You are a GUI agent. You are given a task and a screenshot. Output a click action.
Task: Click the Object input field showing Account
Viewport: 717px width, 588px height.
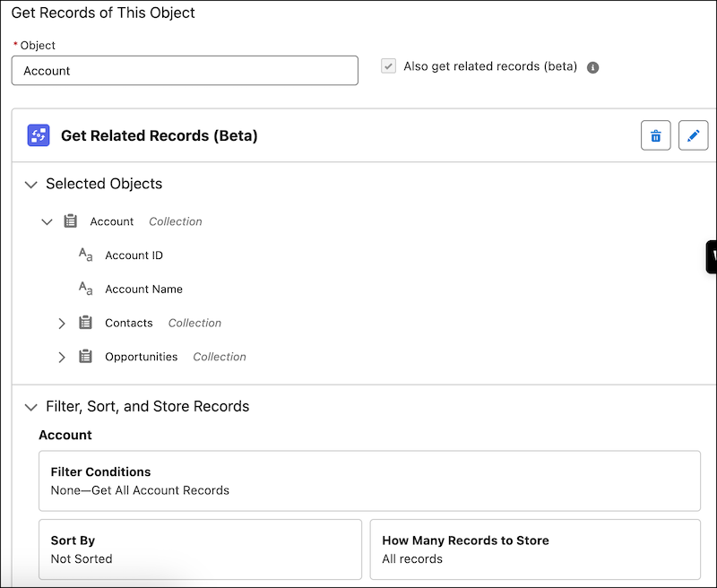[185, 71]
